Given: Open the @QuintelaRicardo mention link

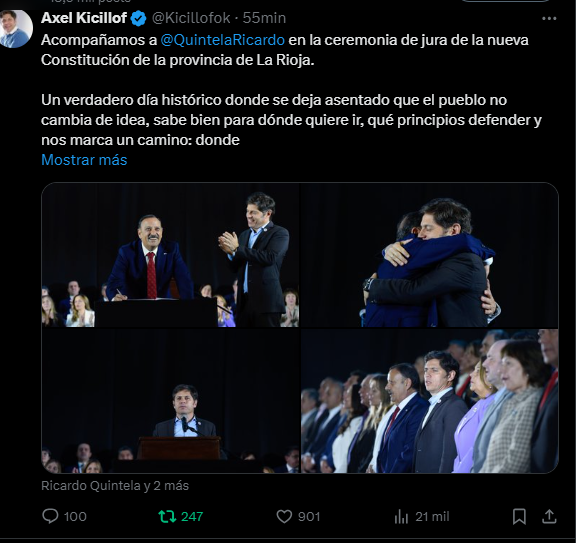Looking at the screenshot, I should pyautogui.click(x=223, y=40).
